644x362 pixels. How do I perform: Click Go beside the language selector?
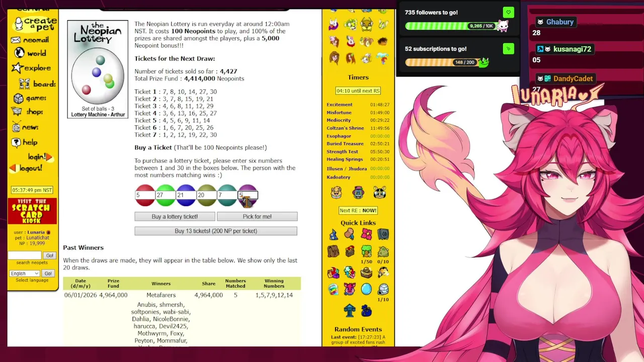48,274
